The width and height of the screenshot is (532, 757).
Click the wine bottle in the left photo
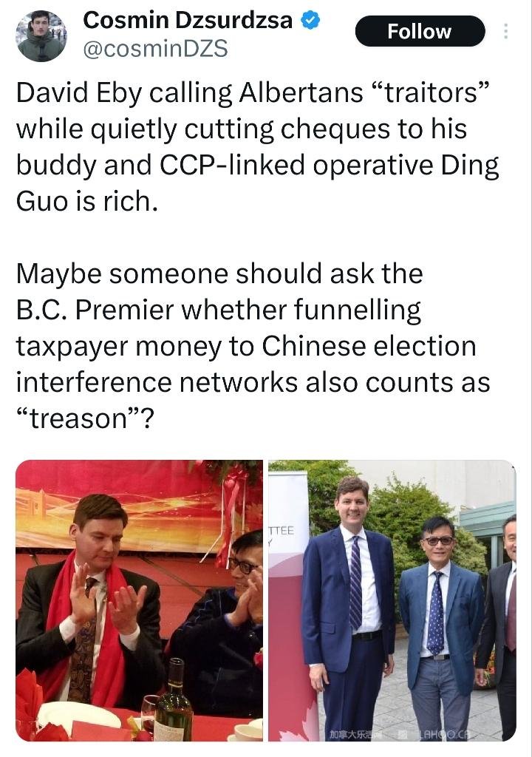pyautogui.click(x=174, y=701)
